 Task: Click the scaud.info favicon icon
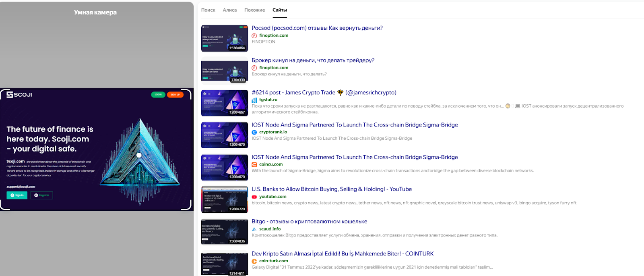pyautogui.click(x=254, y=229)
